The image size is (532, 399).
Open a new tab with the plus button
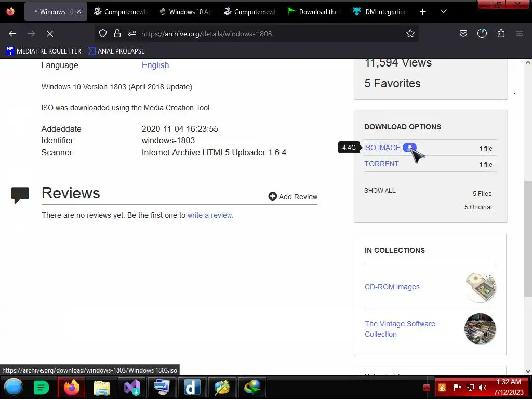tap(422, 12)
